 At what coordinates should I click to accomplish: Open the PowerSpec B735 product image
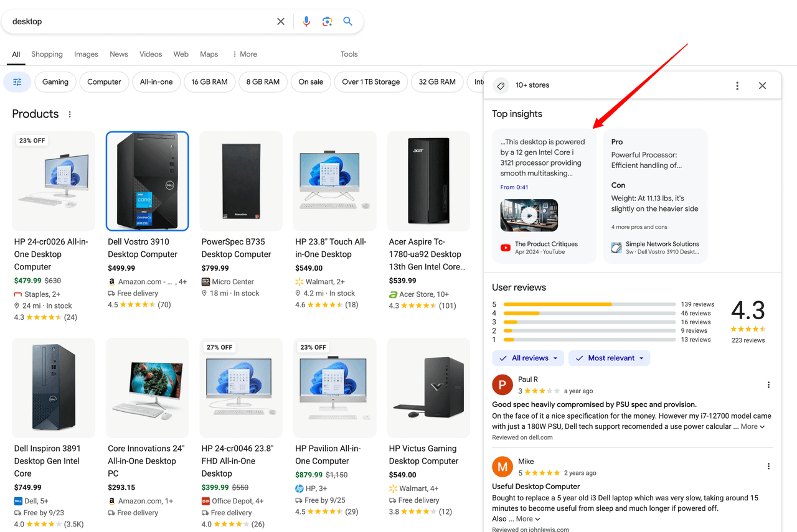point(241,181)
